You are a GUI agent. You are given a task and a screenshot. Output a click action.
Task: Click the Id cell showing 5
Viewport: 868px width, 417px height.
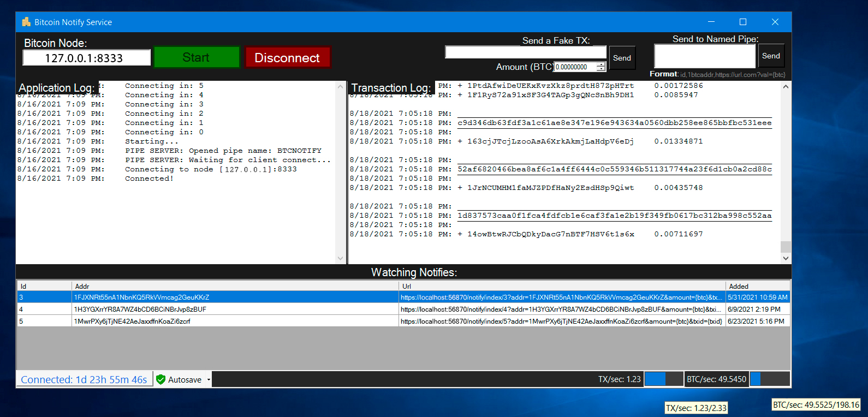[x=44, y=321]
